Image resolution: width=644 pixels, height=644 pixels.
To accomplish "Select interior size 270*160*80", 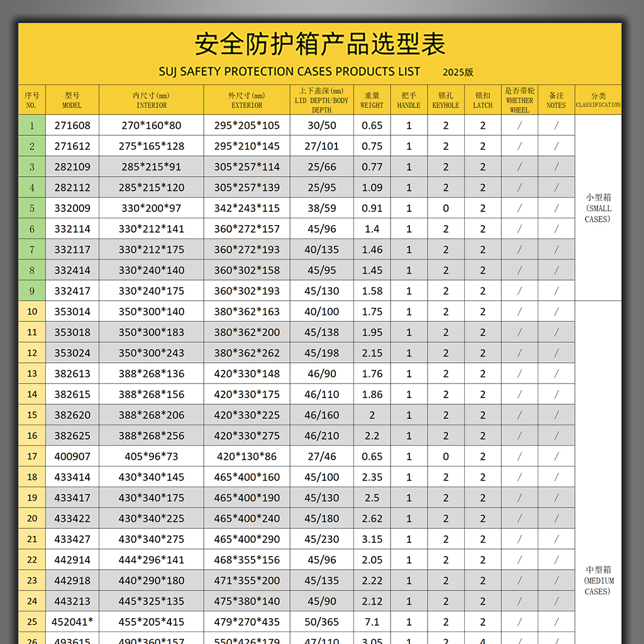I will (151, 126).
